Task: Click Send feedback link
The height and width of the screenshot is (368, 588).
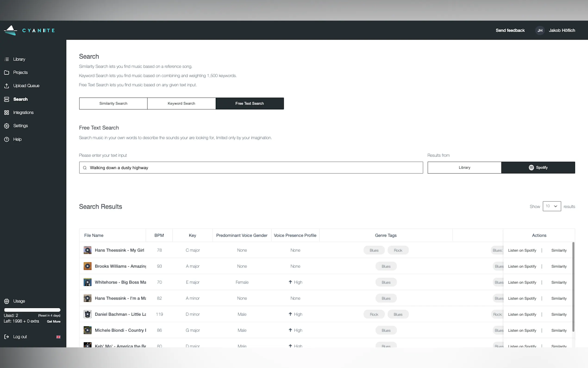Action: pyautogui.click(x=510, y=30)
